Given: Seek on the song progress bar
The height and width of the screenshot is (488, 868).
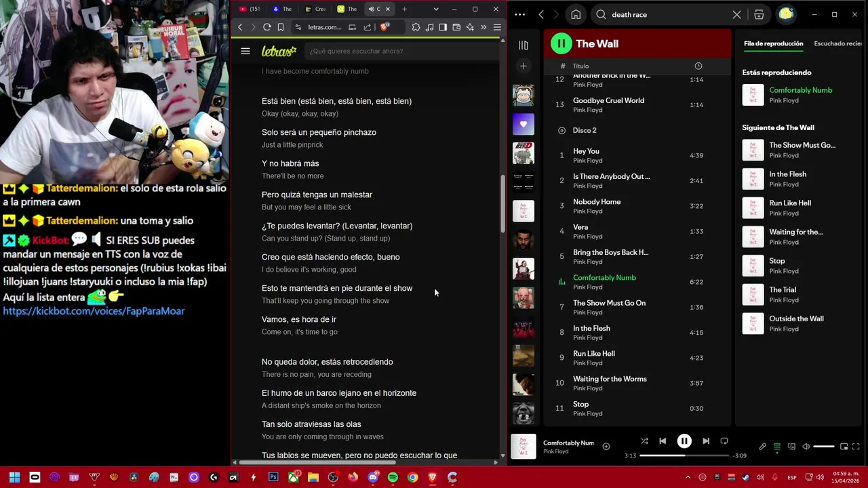Looking at the screenshot, I should point(684,455).
